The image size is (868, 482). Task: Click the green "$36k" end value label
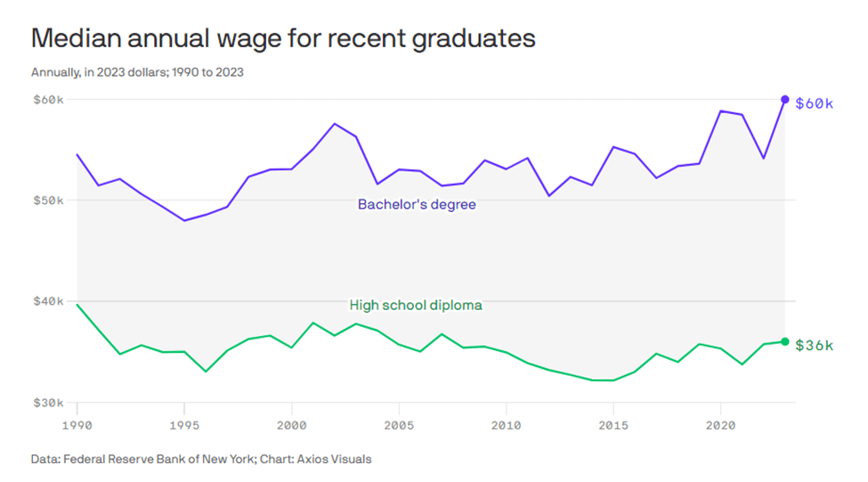click(814, 345)
